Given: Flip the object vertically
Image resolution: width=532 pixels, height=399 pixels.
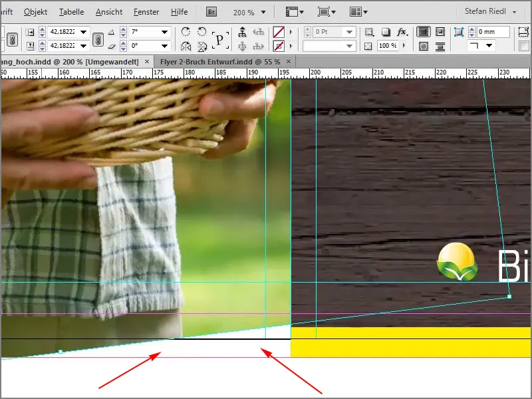Looking at the screenshot, I should 202,46.
